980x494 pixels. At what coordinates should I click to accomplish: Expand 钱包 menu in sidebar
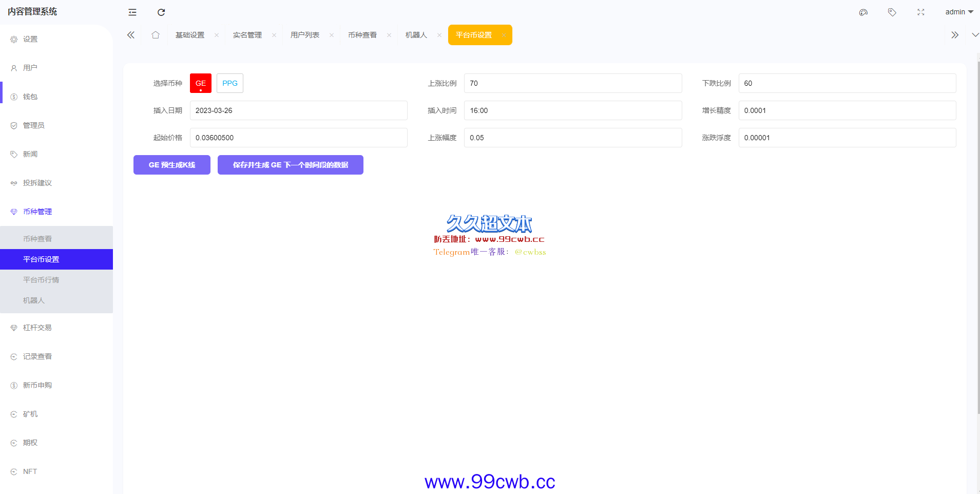(x=56, y=97)
